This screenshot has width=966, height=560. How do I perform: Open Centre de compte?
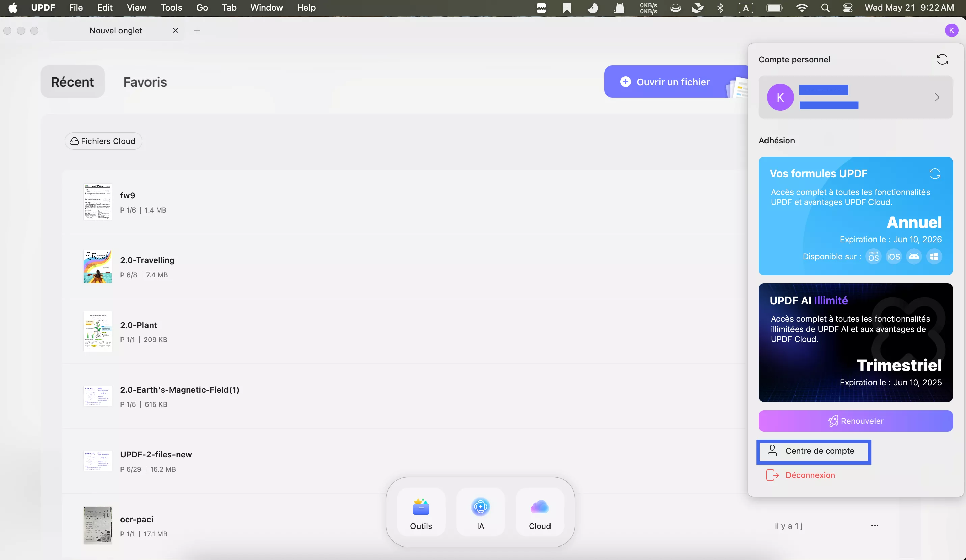pos(813,451)
